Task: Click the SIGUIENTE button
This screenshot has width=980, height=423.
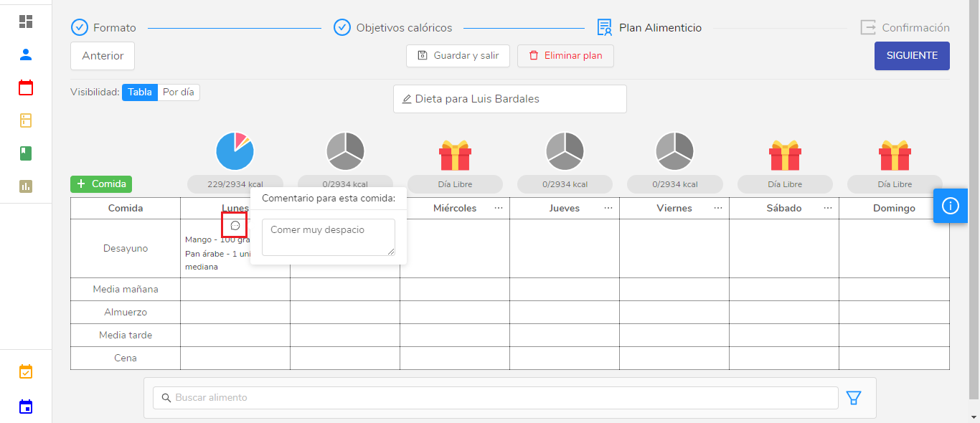Action: 912,56
